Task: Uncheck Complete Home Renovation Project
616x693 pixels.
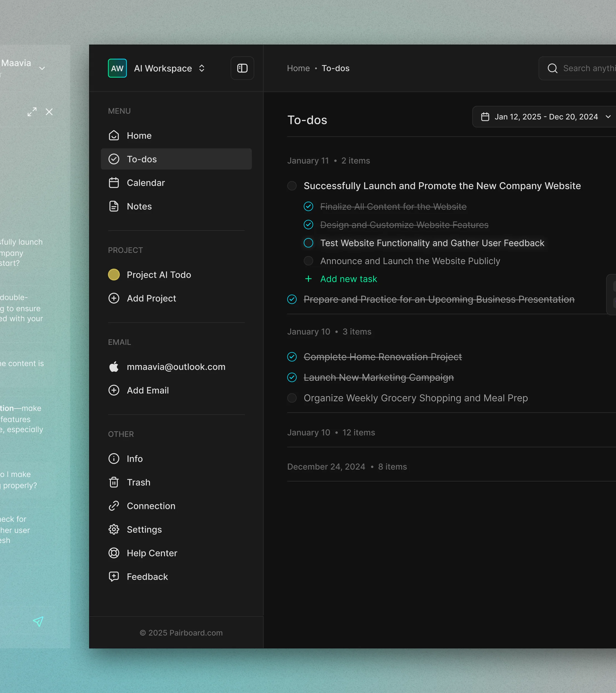Action: click(292, 357)
